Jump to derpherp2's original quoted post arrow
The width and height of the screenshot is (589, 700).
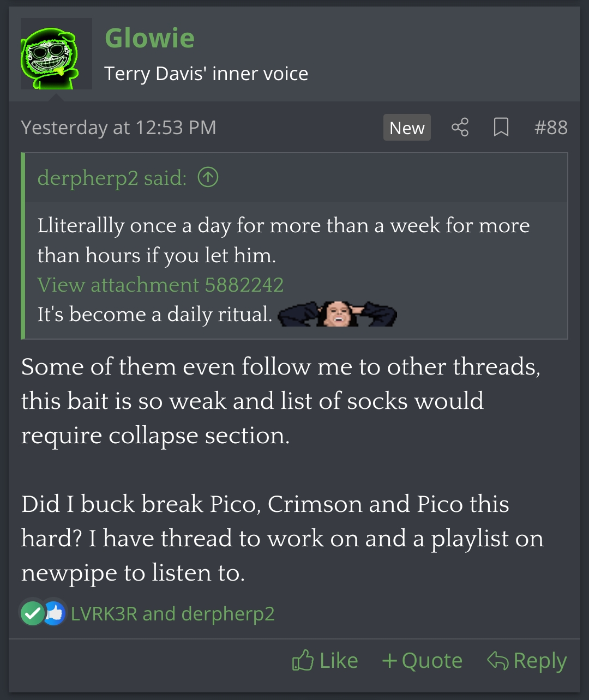point(208,178)
